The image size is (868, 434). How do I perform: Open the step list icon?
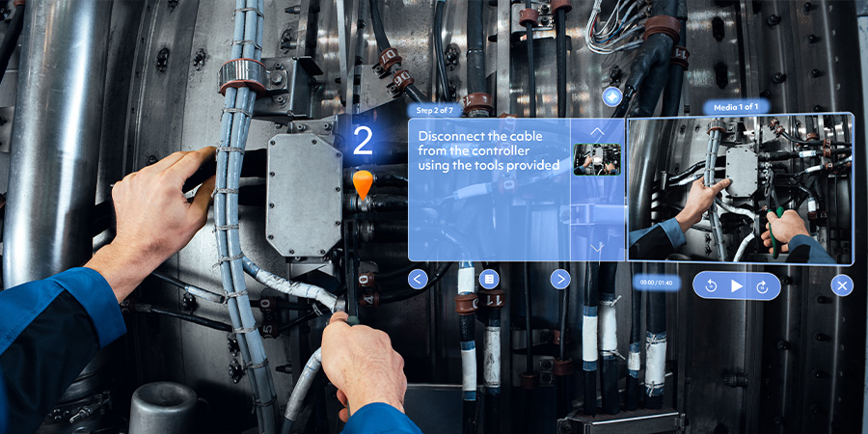pos(489,279)
